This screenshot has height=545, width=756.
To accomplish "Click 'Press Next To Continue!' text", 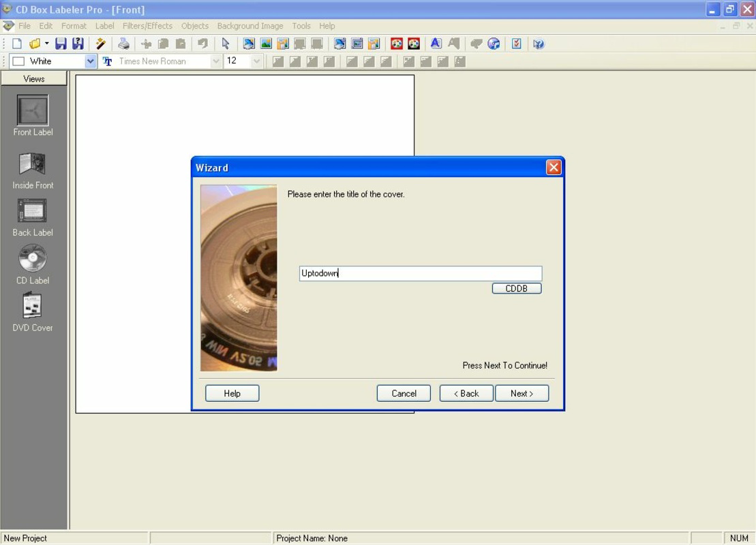I will (505, 365).
